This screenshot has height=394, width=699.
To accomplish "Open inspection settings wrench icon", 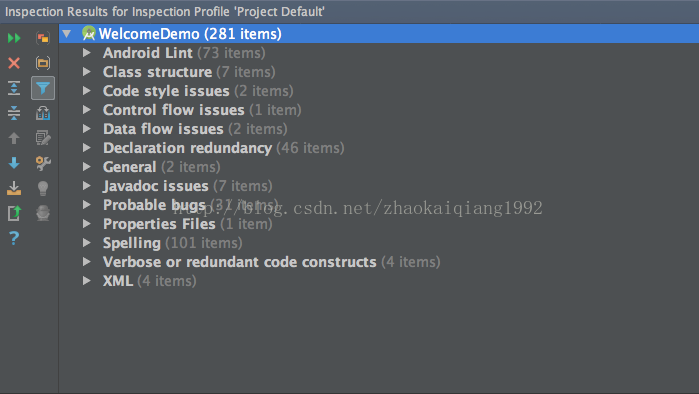I will [x=43, y=163].
